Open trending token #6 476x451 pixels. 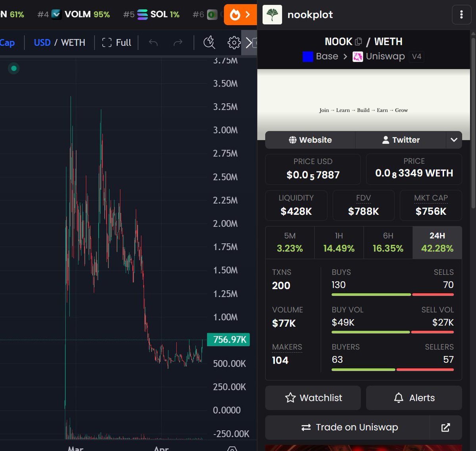[x=205, y=15]
